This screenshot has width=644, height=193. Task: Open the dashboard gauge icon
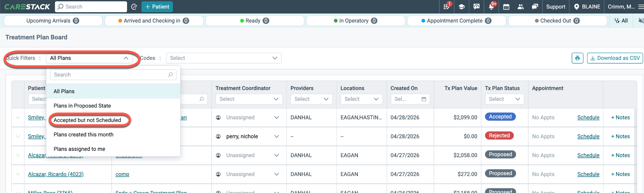click(x=477, y=7)
